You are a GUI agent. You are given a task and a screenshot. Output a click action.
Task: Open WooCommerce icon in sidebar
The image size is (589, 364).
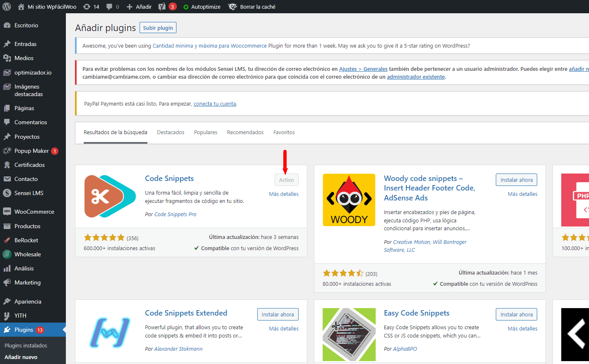[7, 212]
